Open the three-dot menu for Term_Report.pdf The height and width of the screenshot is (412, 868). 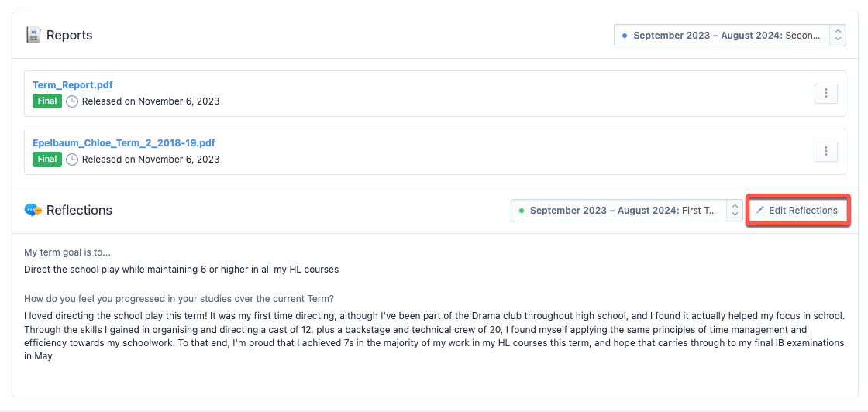(826, 94)
